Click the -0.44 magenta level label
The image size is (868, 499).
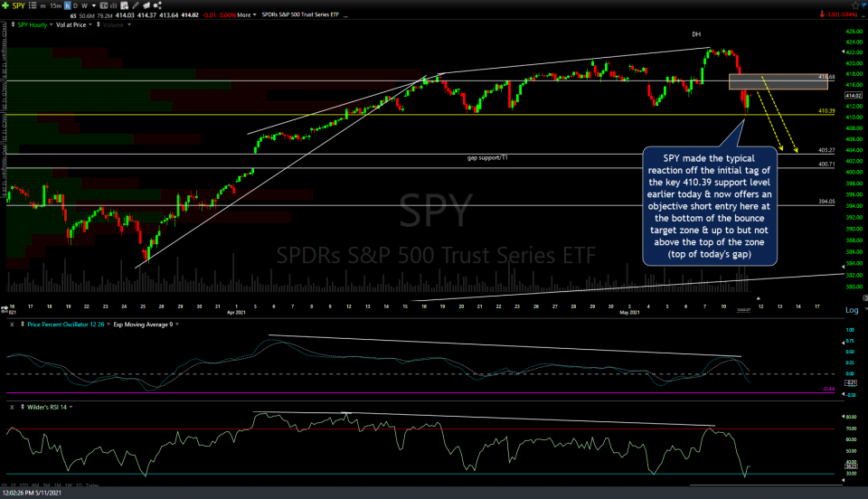828,389
